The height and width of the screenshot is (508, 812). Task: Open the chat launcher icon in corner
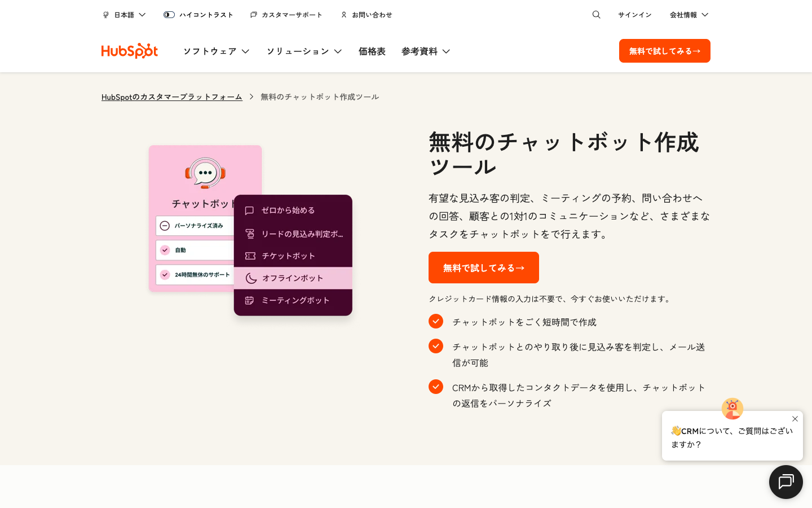point(785,482)
